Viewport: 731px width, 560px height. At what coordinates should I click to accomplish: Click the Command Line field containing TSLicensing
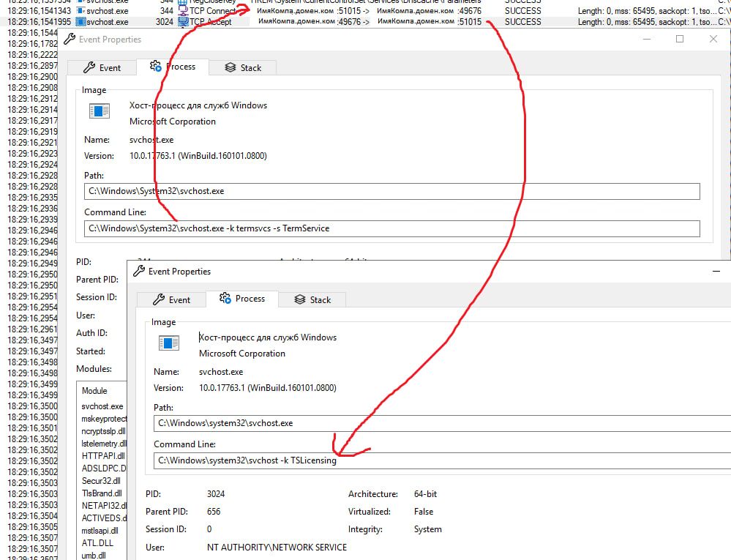pos(439,460)
